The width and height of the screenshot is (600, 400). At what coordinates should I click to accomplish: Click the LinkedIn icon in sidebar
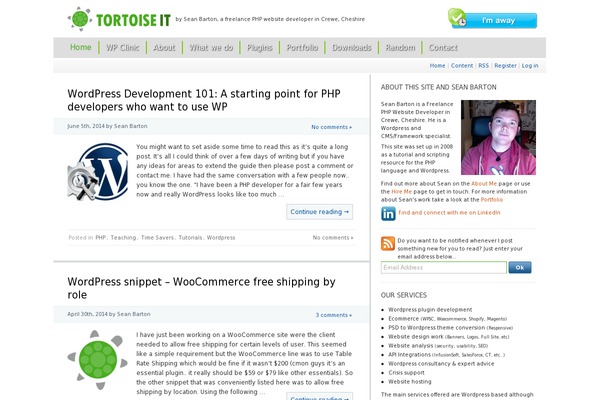tap(388, 213)
